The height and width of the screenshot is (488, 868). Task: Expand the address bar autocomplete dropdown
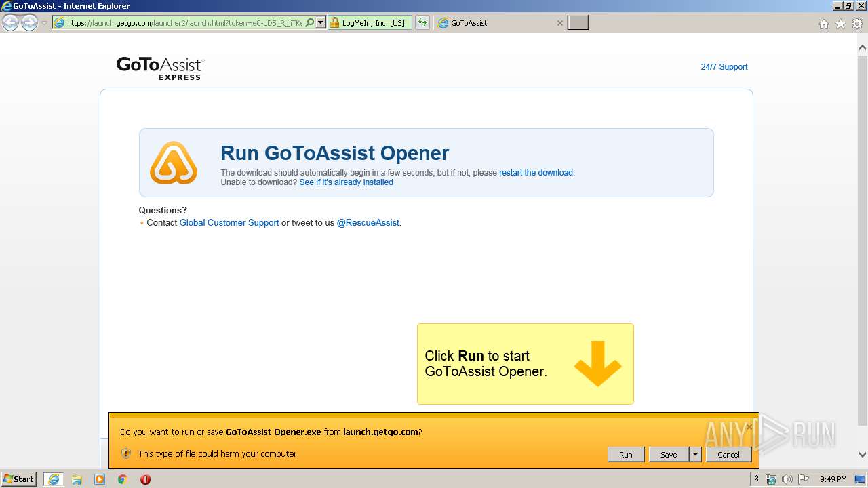click(321, 22)
